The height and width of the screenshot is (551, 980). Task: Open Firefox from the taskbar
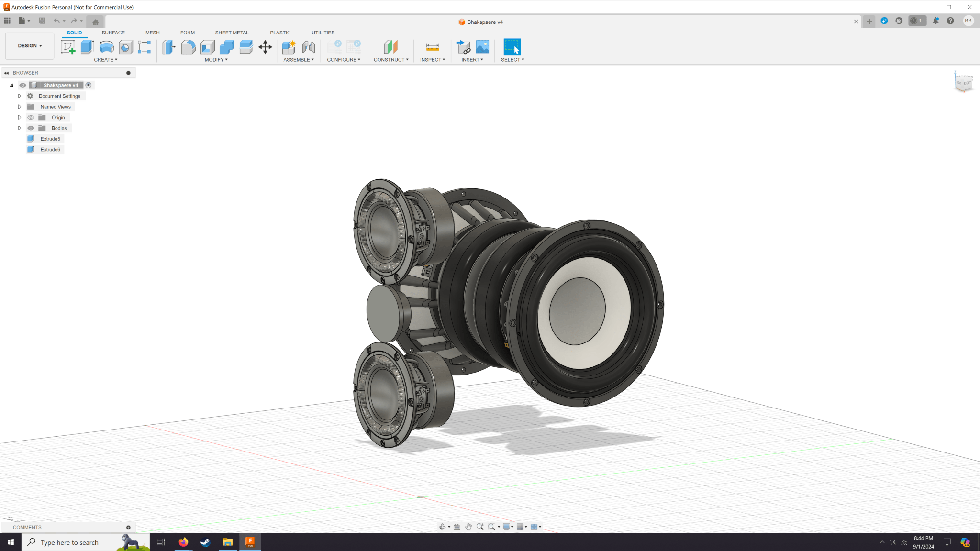pyautogui.click(x=183, y=542)
